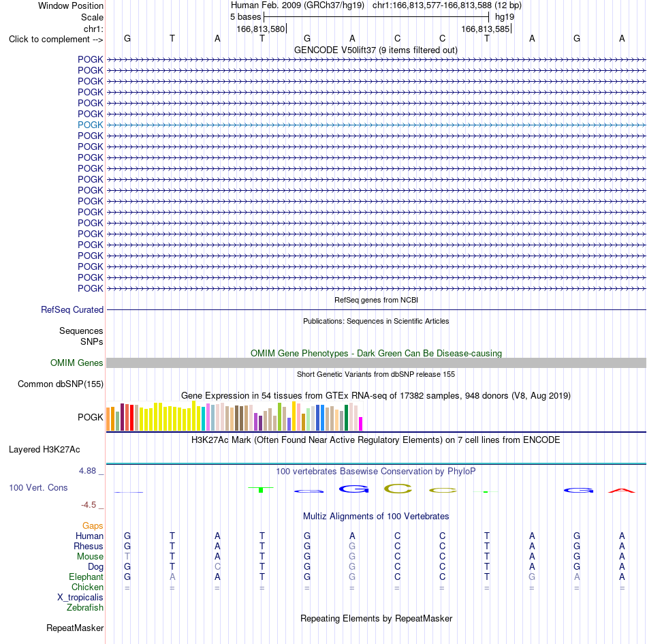Click the magenta last bar in GTEx chart
647x644 pixels.
[361, 424]
